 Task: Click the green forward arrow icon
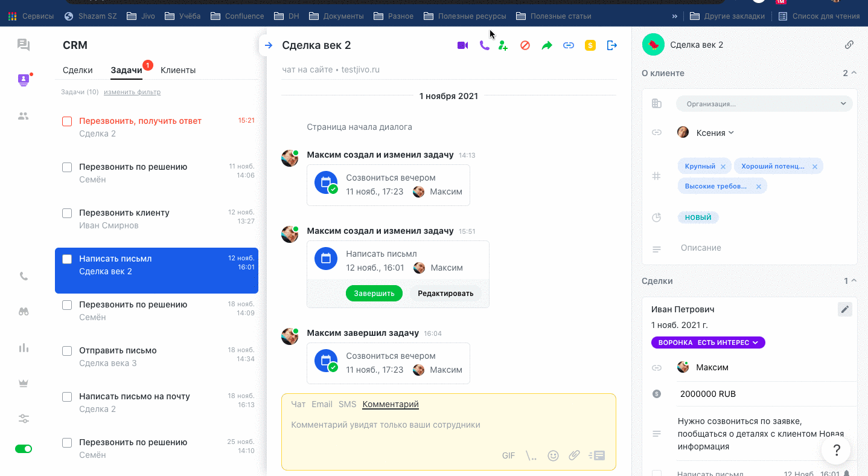pos(547,45)
